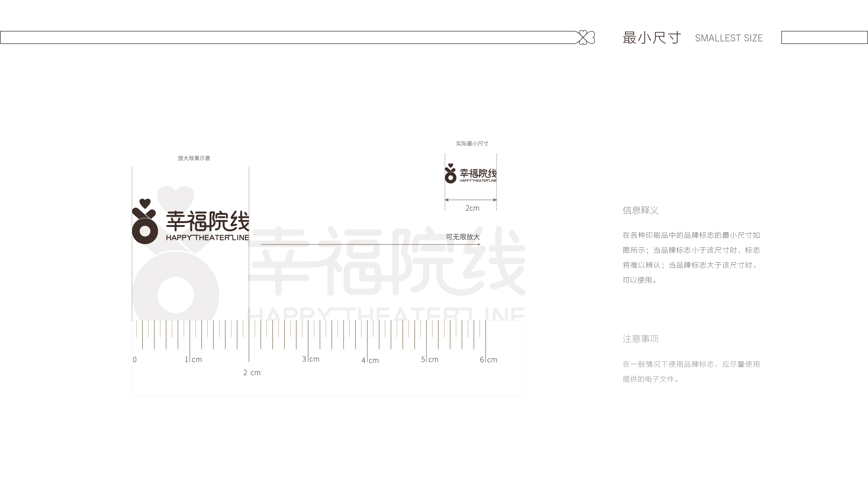The height and width of the screenshot is (488, 868).
Task: Click the empty outlined box at top right
Action: [x=824, y=37]
